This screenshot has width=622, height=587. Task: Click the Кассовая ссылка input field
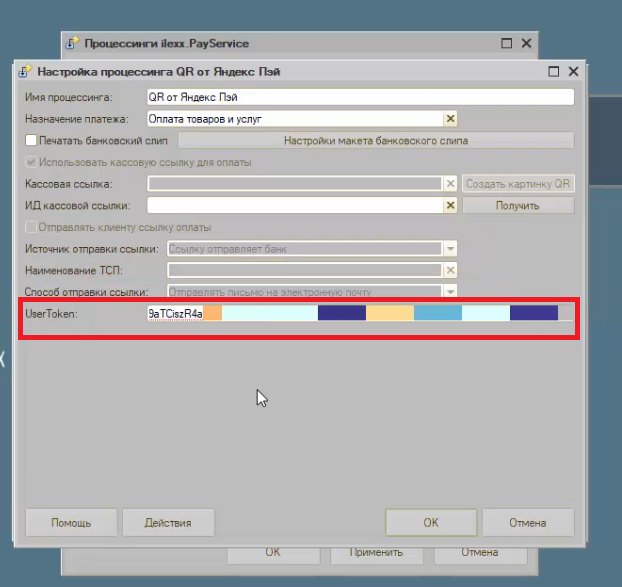point(295,184)
